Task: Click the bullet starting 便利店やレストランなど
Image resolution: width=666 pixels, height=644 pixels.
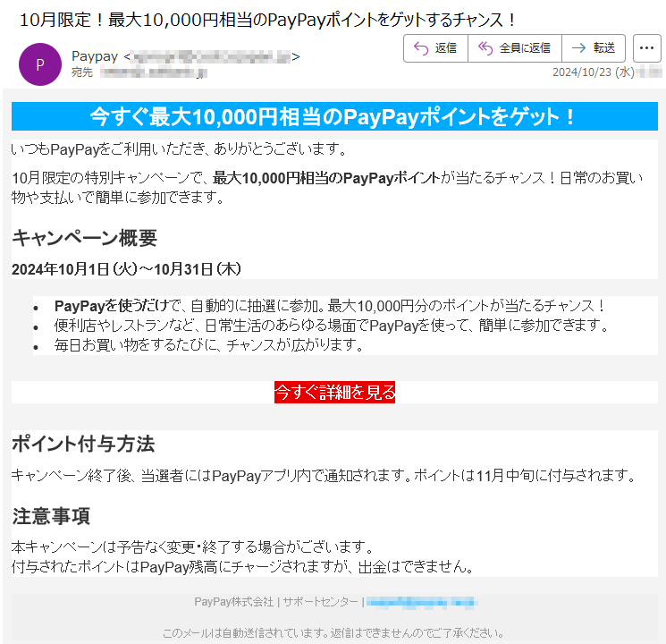Action: tap(332, 326)
